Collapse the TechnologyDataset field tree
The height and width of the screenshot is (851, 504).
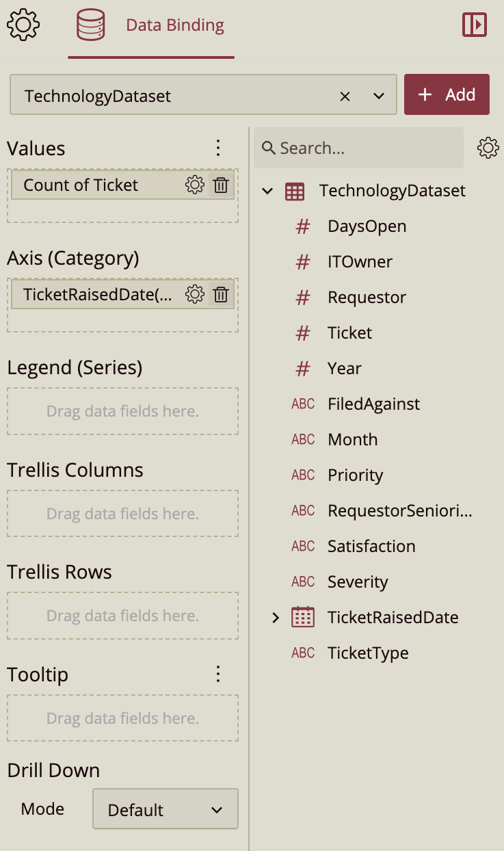267,191
